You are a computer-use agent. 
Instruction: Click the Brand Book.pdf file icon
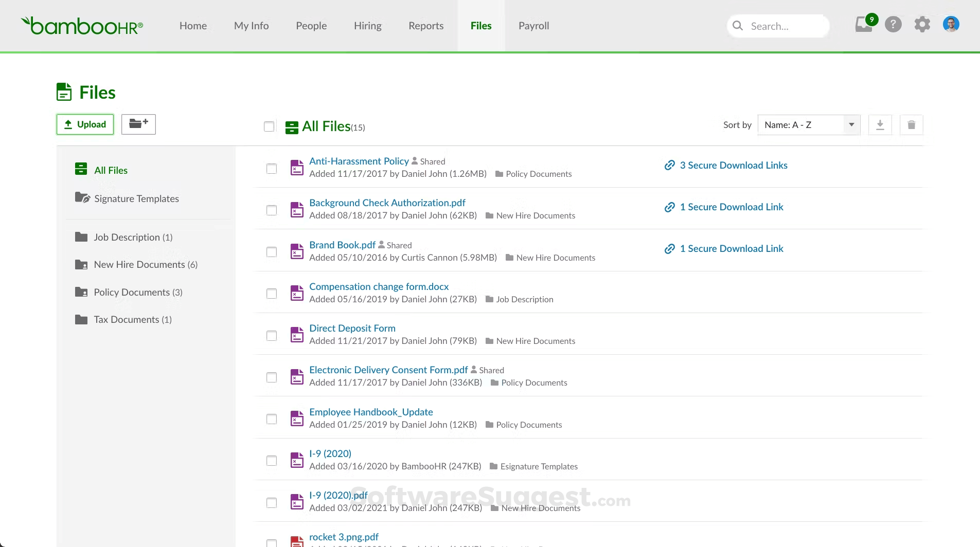click(297, 251)
